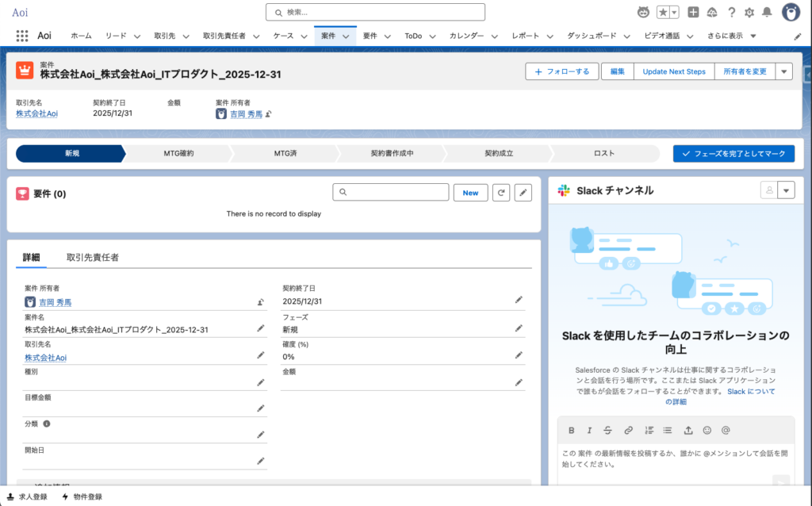Open the Setup gear menu

(749, 12)
